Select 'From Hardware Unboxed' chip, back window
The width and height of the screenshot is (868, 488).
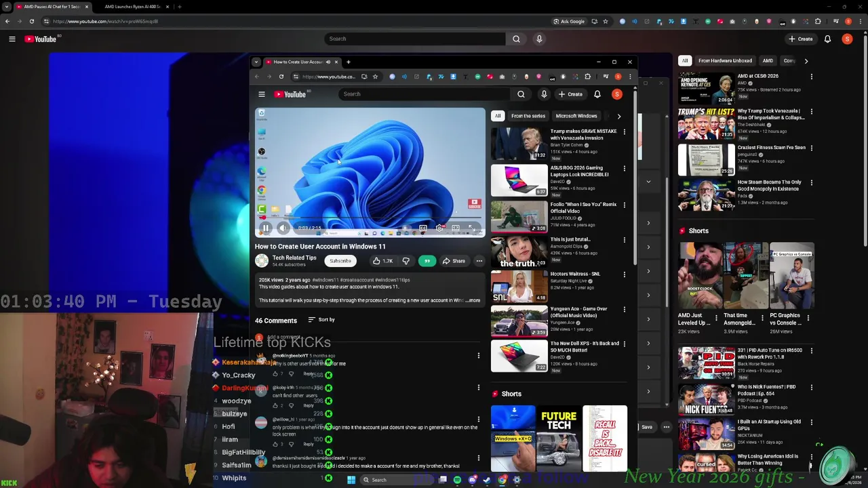725,61
